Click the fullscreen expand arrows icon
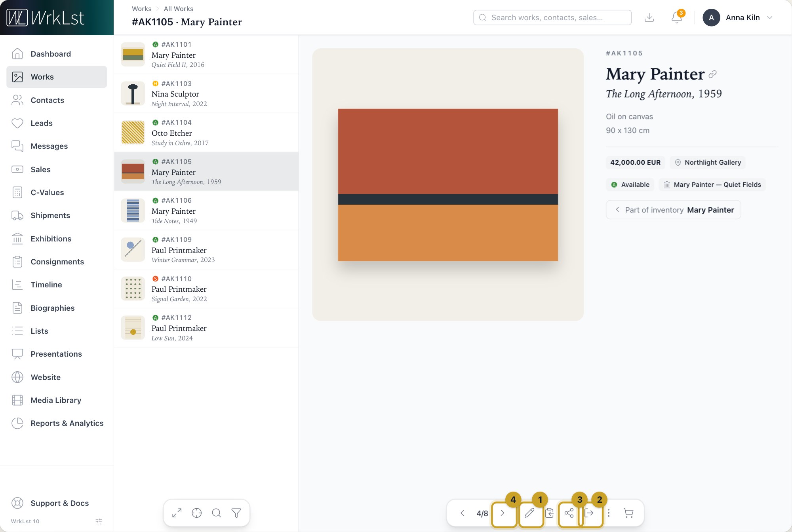This screenshot has width=792, height=532. point(177,513)
